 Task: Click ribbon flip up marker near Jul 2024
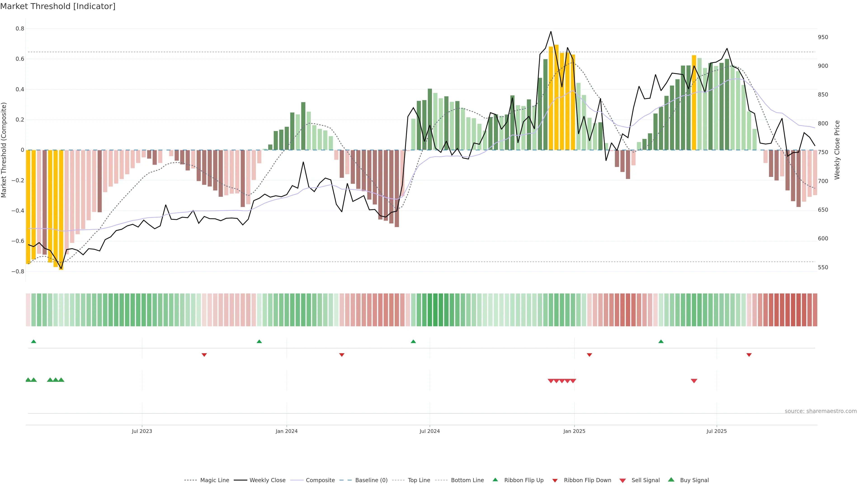pos(413,342)
